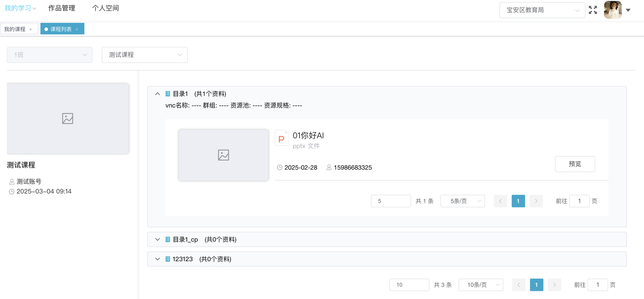The height and width of the screenshot is (299, 644).
Task: Collapse the 目录1 section
Action: tap(157, 94)
